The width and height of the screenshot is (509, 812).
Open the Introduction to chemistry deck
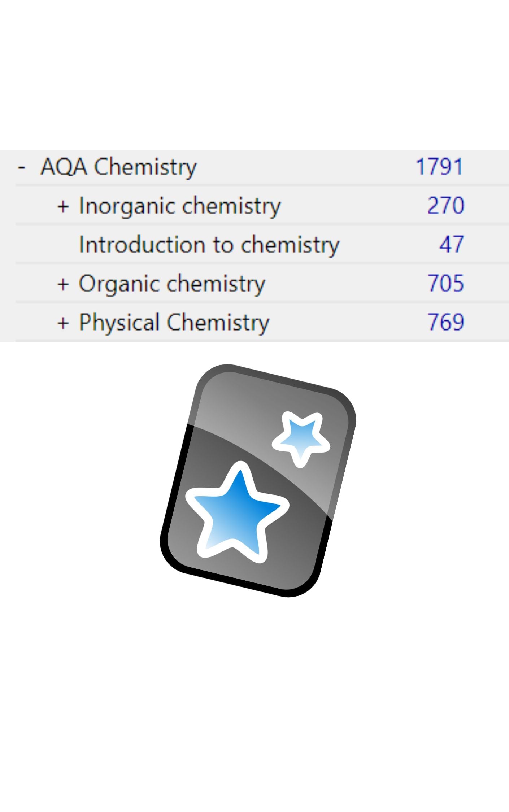pyautogui.click(x=209, y=245)
